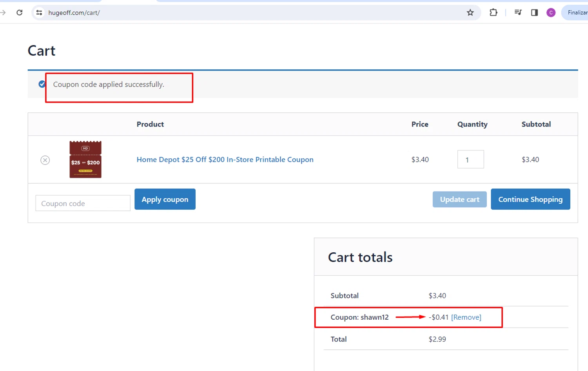This screenshot has width=588, height=371.
Task: Click the Quantity column header
Action: coord(472,124)
